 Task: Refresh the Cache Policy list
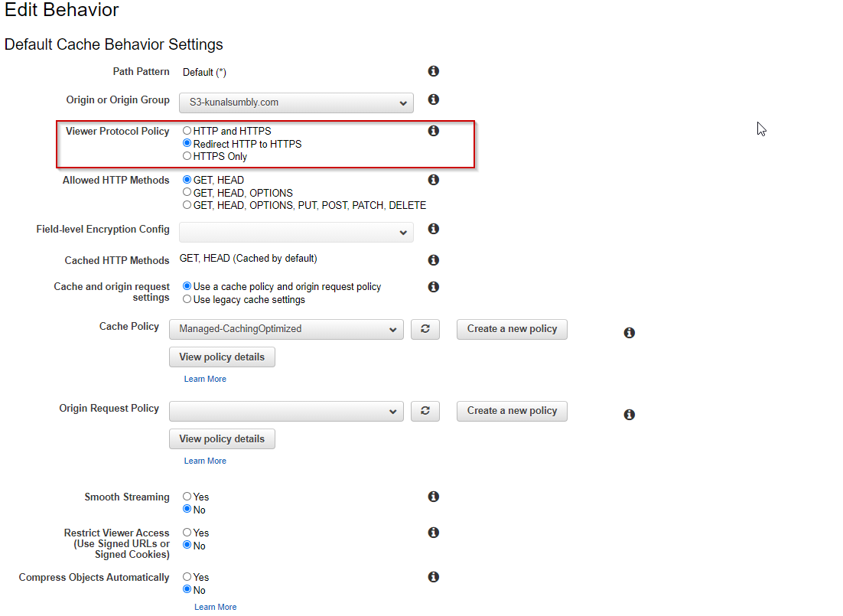click(x=425, y=329)
